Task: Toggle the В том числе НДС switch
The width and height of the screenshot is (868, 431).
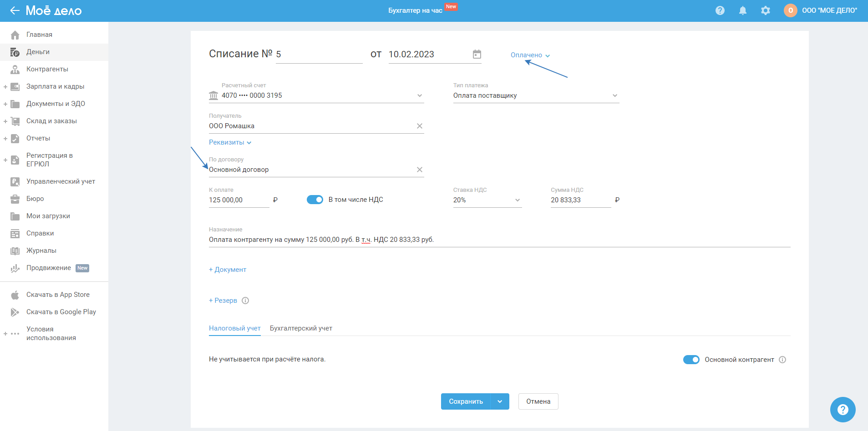Action: tap(315, 200)
